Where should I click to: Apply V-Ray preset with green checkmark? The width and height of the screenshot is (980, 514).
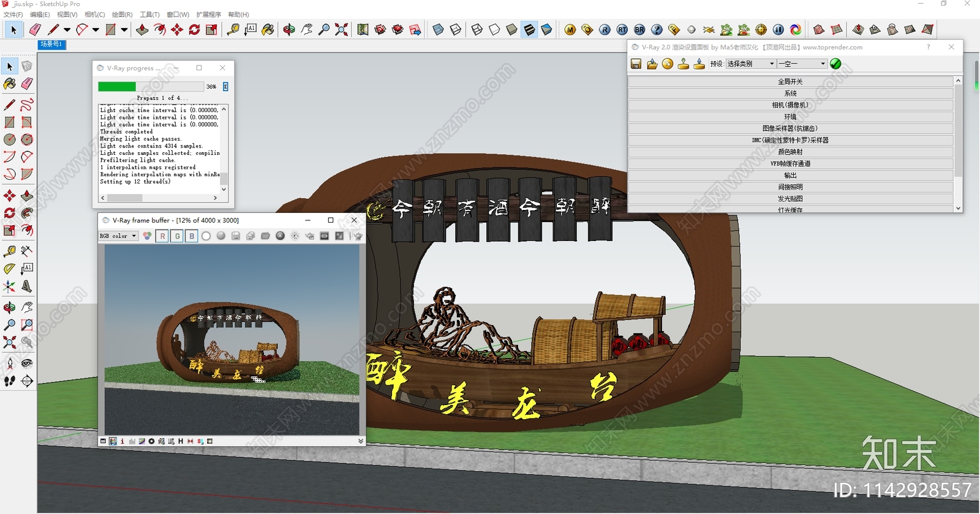835,64
